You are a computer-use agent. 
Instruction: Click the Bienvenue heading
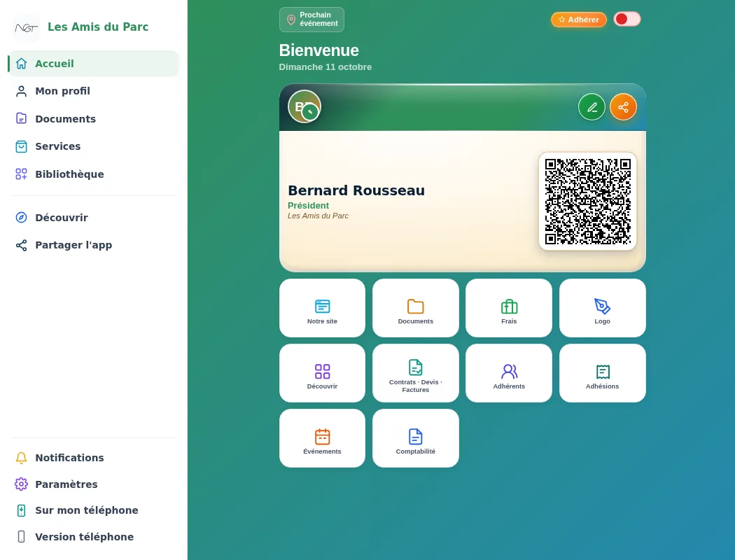point(318,50)
